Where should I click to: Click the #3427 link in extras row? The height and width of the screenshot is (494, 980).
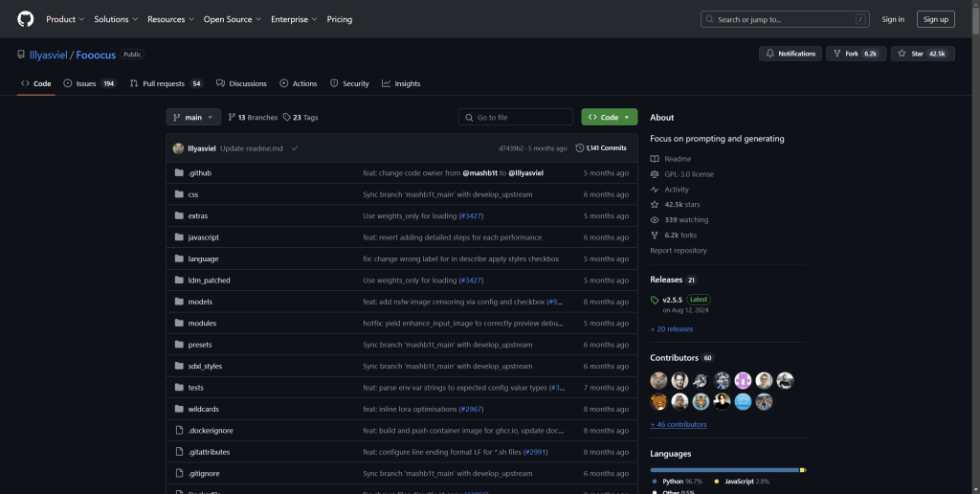tap(471, 215)
